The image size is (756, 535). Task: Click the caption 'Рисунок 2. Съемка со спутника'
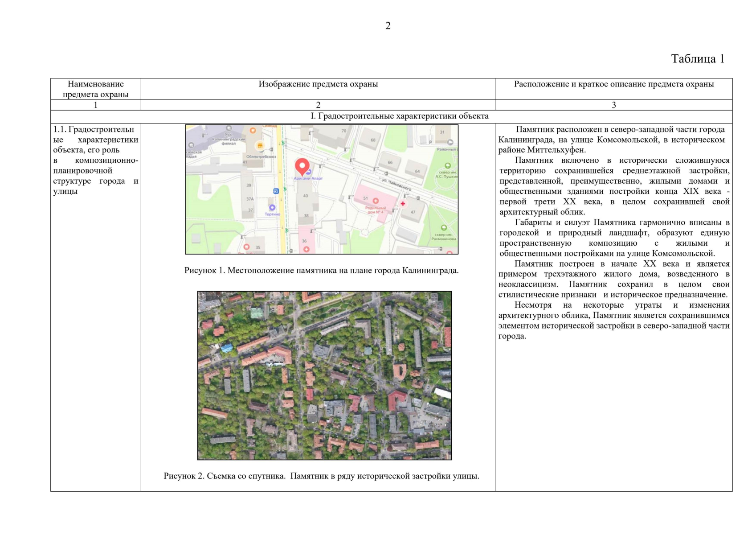(322, 476)
